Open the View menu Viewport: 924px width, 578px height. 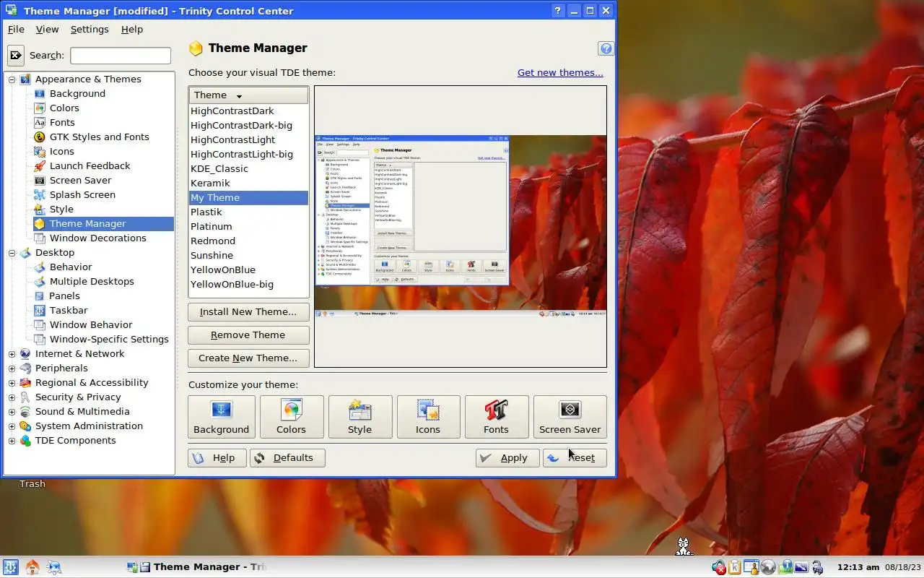(x=47, y=30)
